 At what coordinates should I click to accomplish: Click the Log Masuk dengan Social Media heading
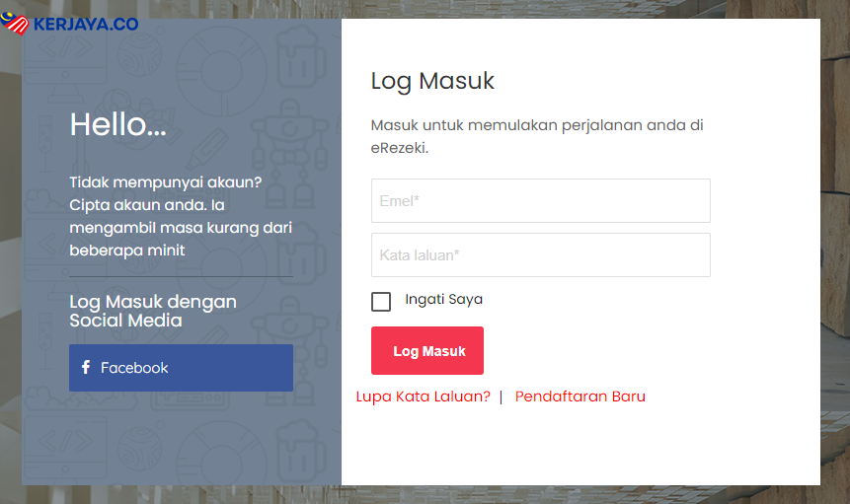153,311
